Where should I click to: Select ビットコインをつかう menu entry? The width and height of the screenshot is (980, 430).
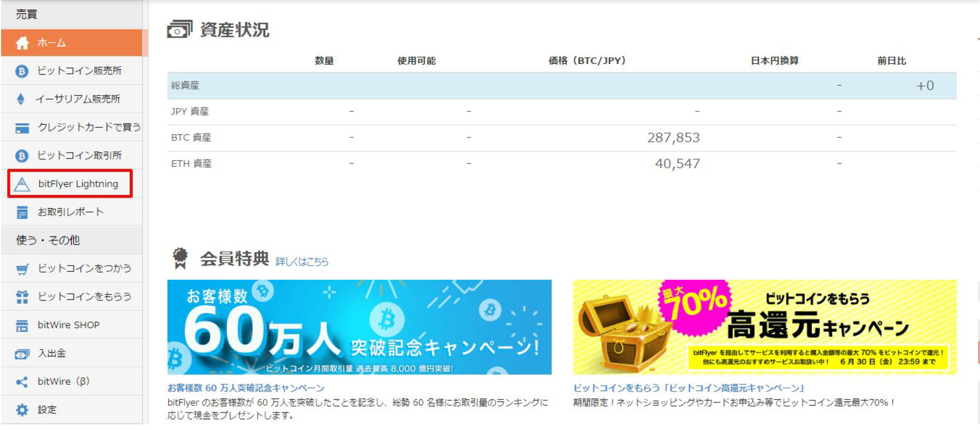point(72,268)
